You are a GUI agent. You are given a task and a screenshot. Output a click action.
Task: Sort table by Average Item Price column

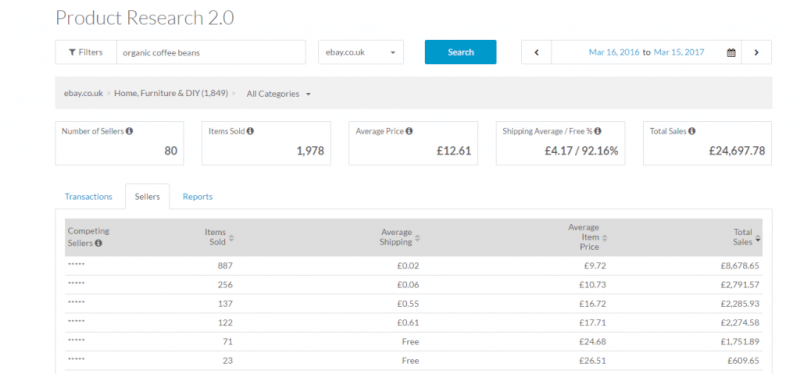pos(605,238)
